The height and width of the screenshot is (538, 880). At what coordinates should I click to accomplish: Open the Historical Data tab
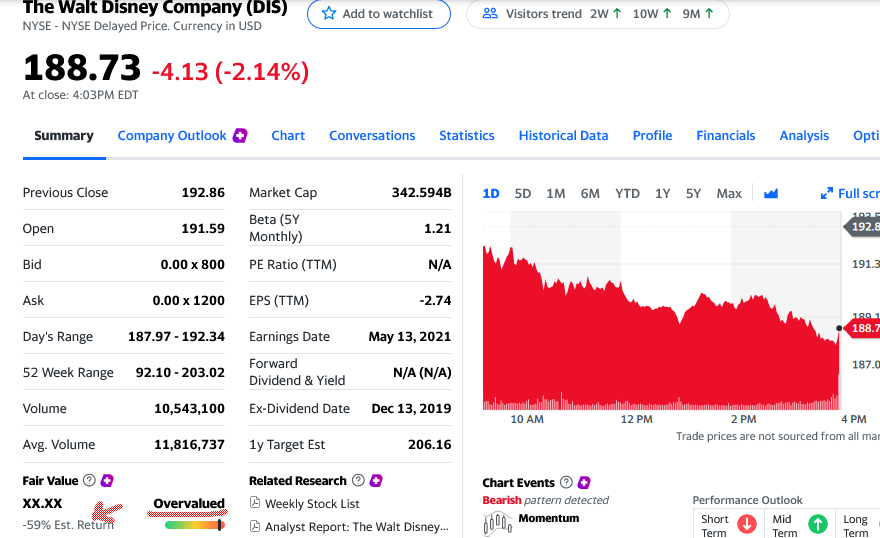(563, 136)
